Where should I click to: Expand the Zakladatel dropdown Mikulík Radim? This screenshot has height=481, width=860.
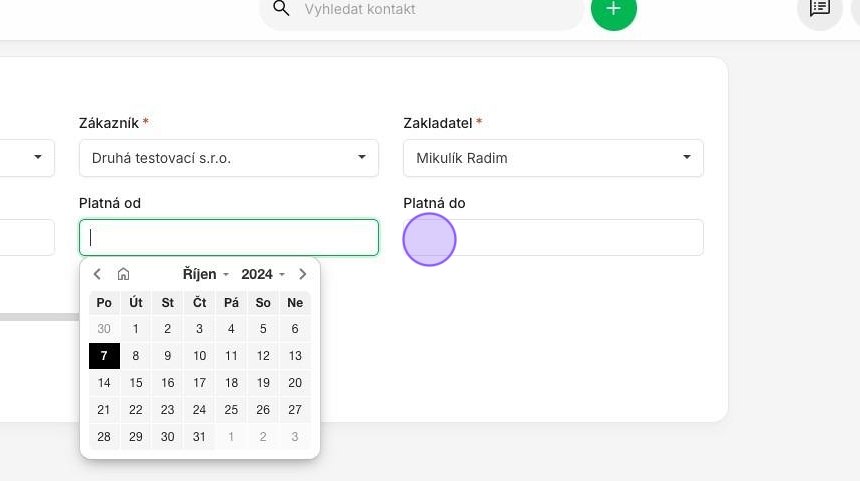tap(553, 158)
